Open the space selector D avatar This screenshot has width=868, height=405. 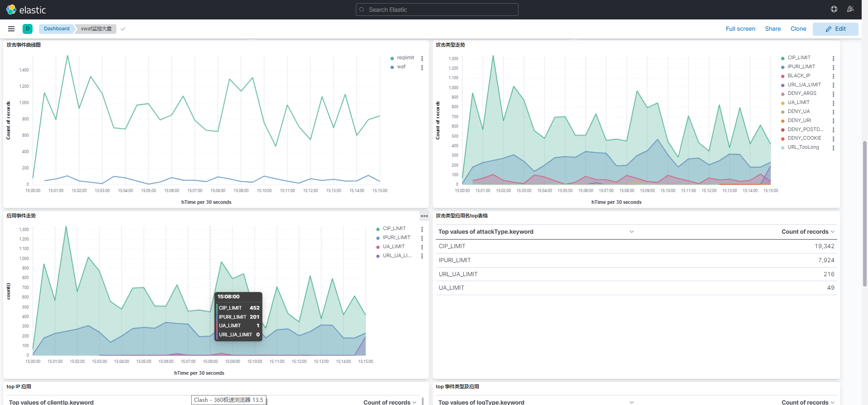[x=28, y=28]
